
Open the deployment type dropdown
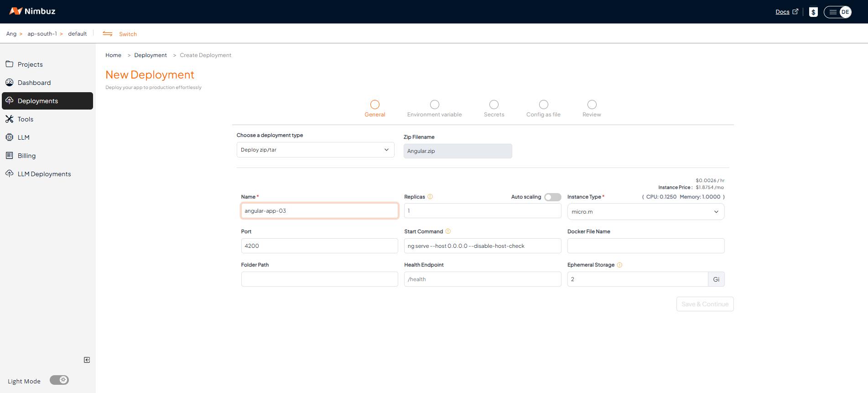click(315, 150)
